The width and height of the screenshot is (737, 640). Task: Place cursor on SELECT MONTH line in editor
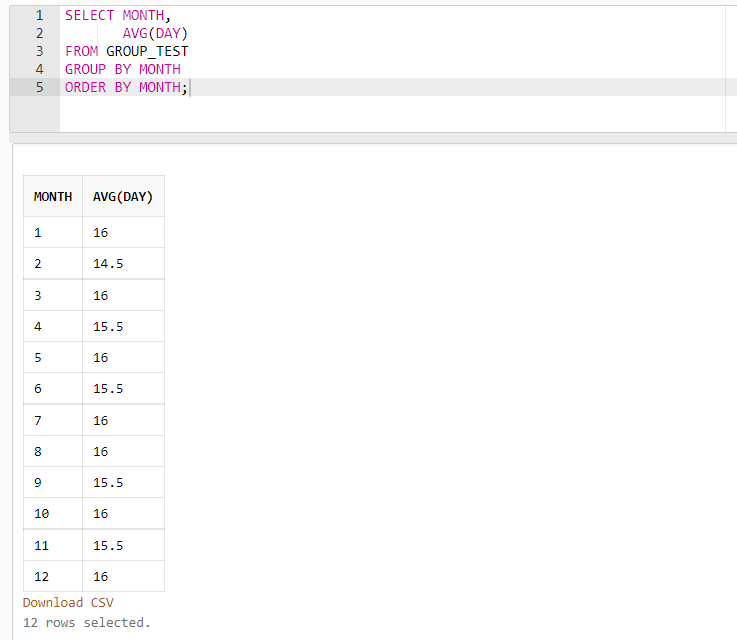point(118,16)
